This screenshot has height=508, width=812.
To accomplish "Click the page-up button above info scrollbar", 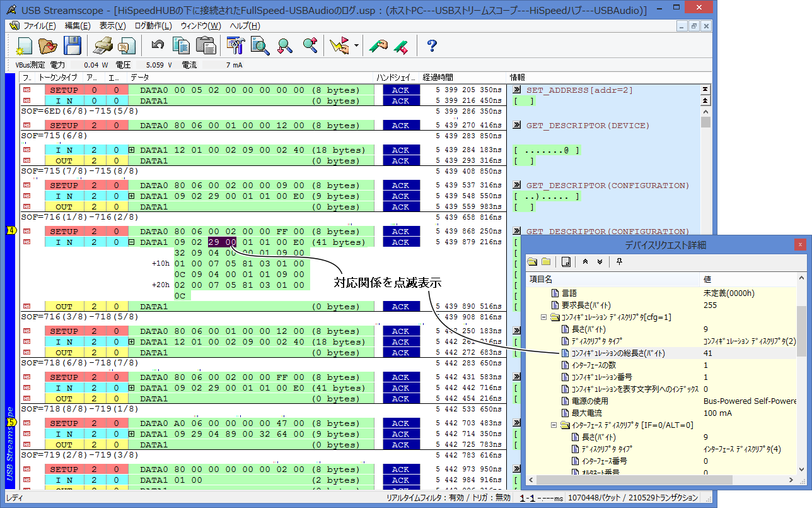I will 705,100.
